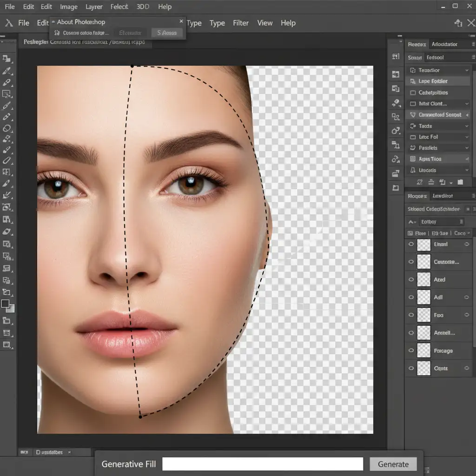Click the S Aeaes button in About dialog
This screenshot has height=476, width=476.
coord(167,33)
